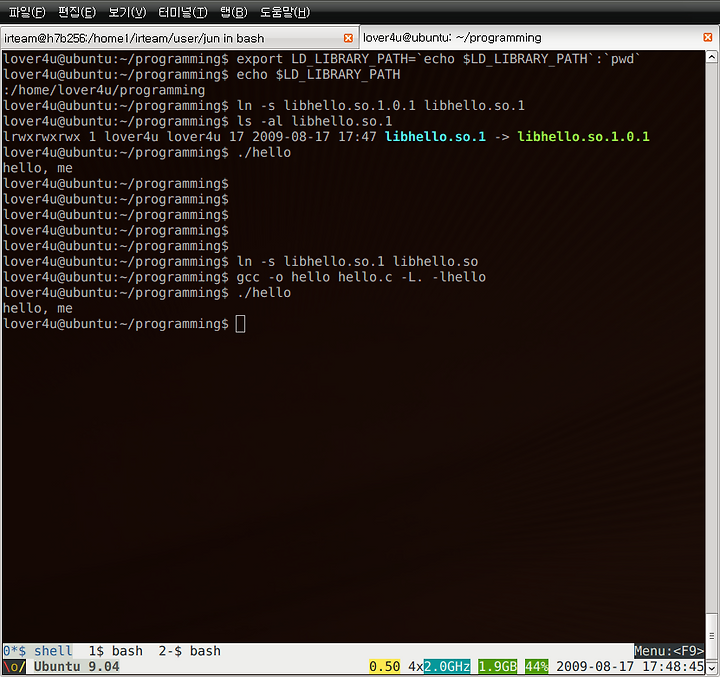Click the echo $LD_LIBRARY_PATH command line
This screenshot has width=720, height=677.
click(318, 74)
